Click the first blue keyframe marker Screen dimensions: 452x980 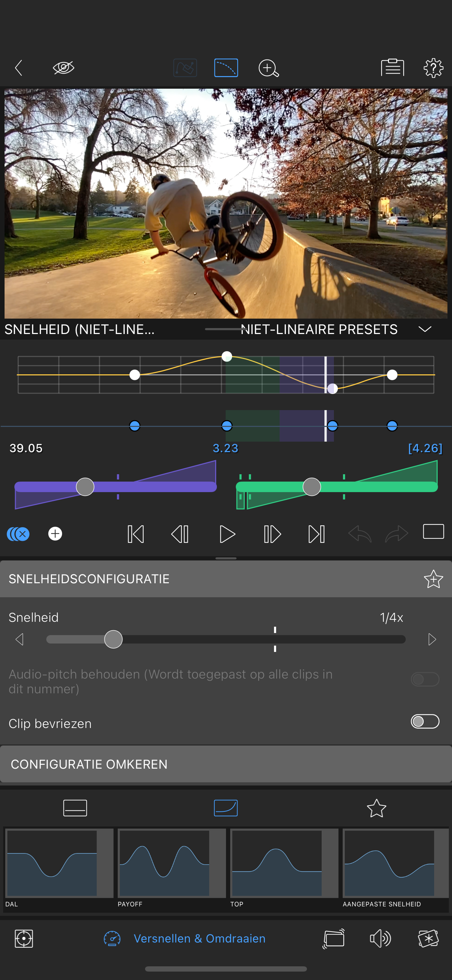135,426
